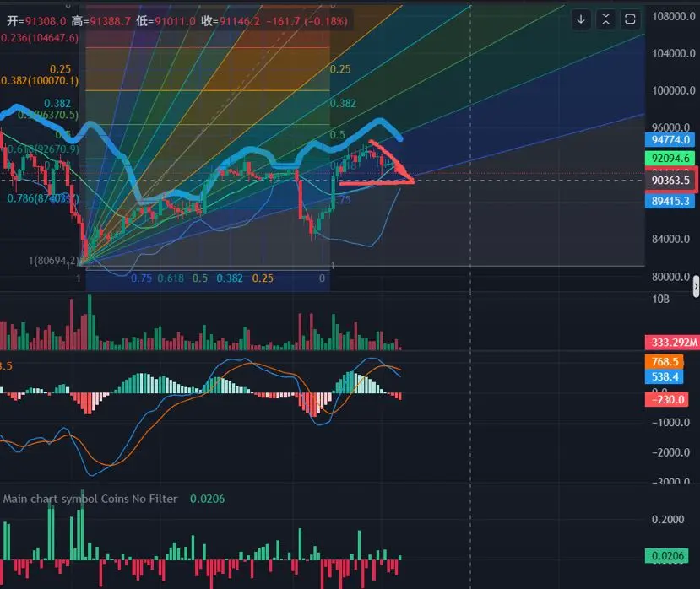Click the 80000.0 price axis label
Viewport: 700px width, 589px height.
pyautogui.click(x=670, y=277)
